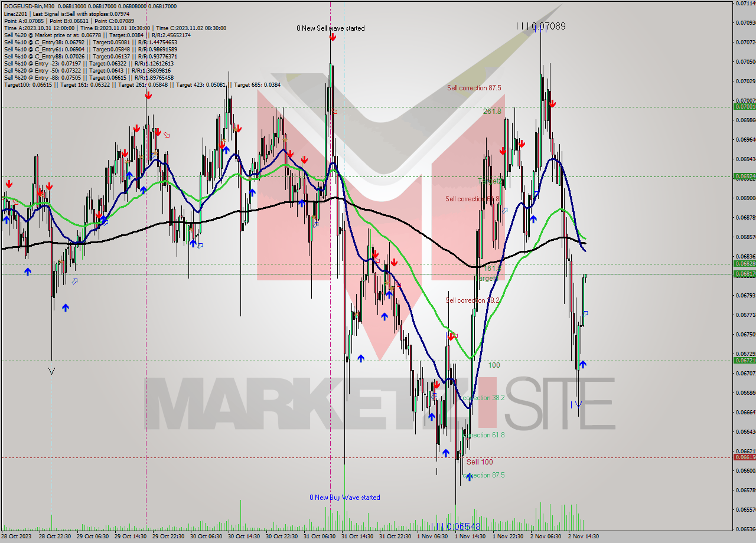Click the red 'Sell 100' label

(480, 462)
